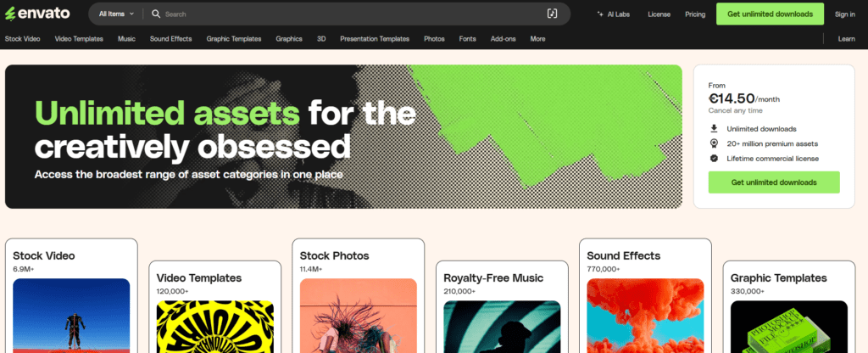
Task: Click the Unlimited downloads arrow icon
Action: tap(714, 129)
